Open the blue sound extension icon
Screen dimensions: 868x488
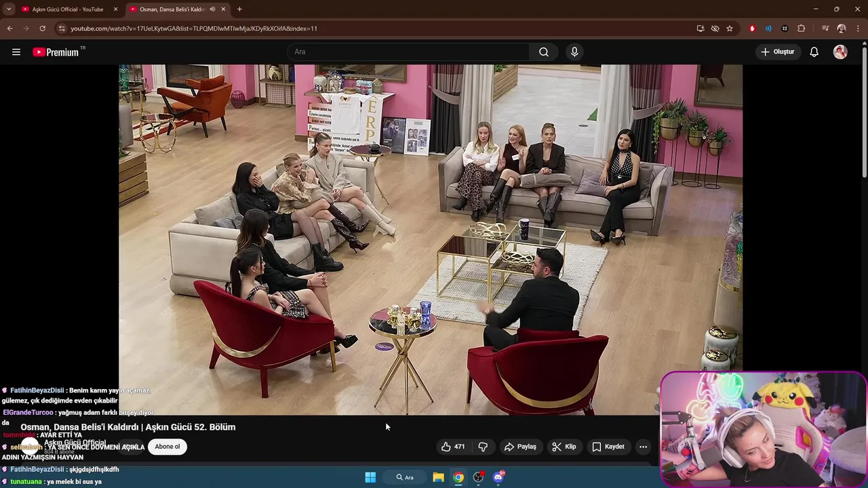click(x=768, y=28)
